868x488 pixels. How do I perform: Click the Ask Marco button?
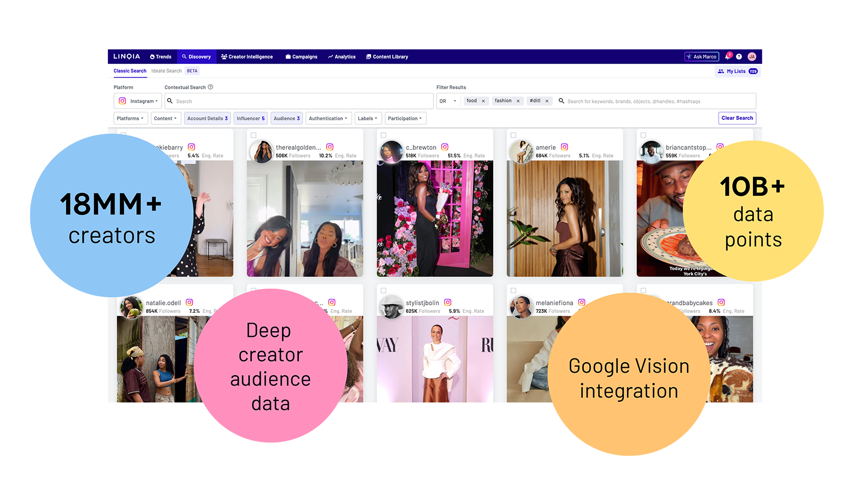click(702, 56)
